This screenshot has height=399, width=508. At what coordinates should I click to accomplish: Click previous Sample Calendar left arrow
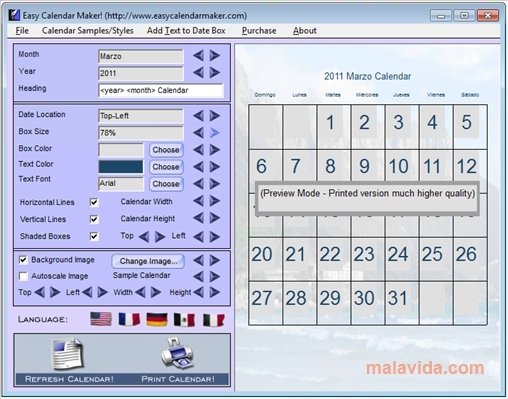click(199, 276)
